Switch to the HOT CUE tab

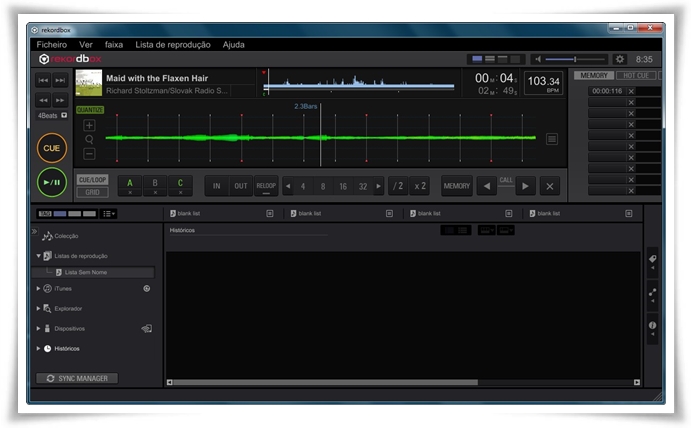point(636,75)
